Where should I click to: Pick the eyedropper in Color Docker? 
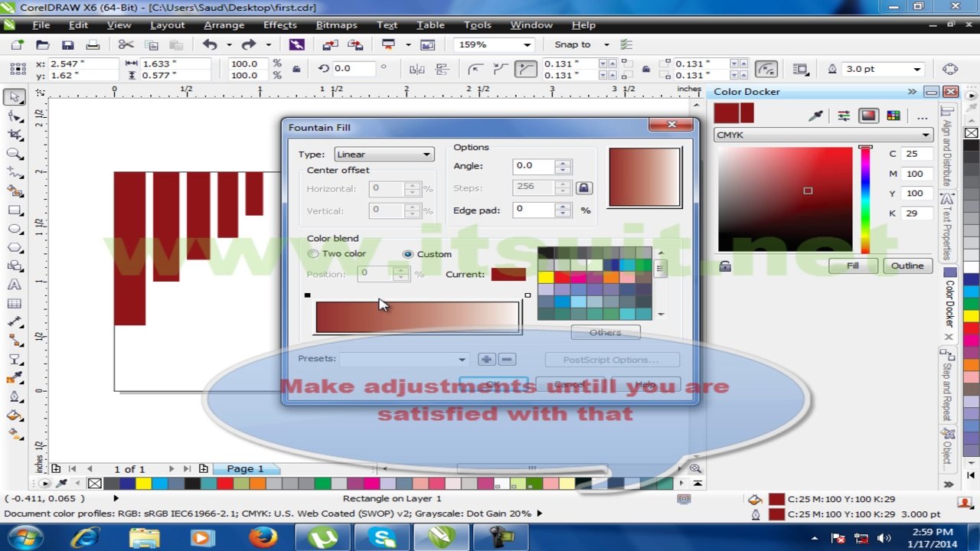pos(815,116)
